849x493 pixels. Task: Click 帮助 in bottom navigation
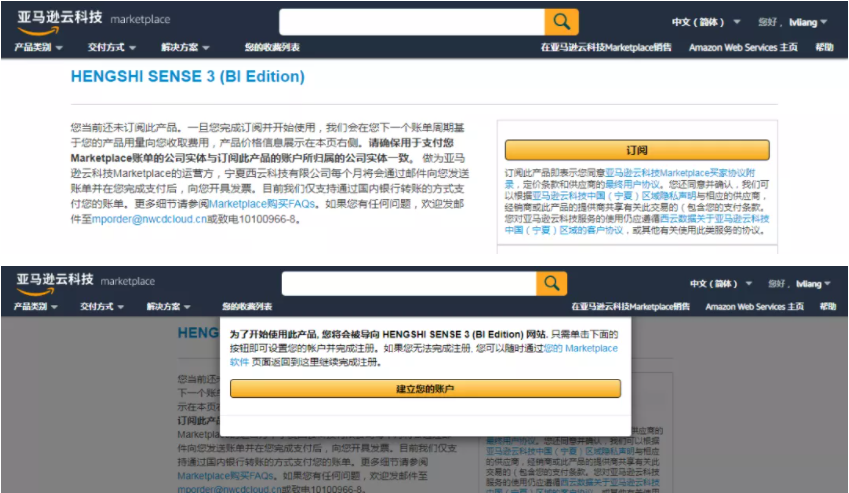coord(827,307)
